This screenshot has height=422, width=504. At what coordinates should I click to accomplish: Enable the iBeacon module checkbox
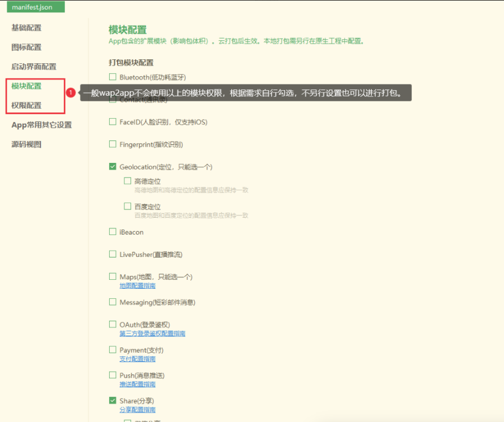[x=113, y=232]
